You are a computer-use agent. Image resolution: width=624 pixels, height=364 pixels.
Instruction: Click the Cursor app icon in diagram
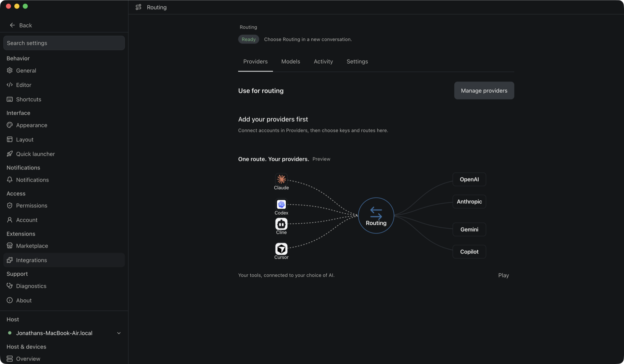[x=281, y=249]
